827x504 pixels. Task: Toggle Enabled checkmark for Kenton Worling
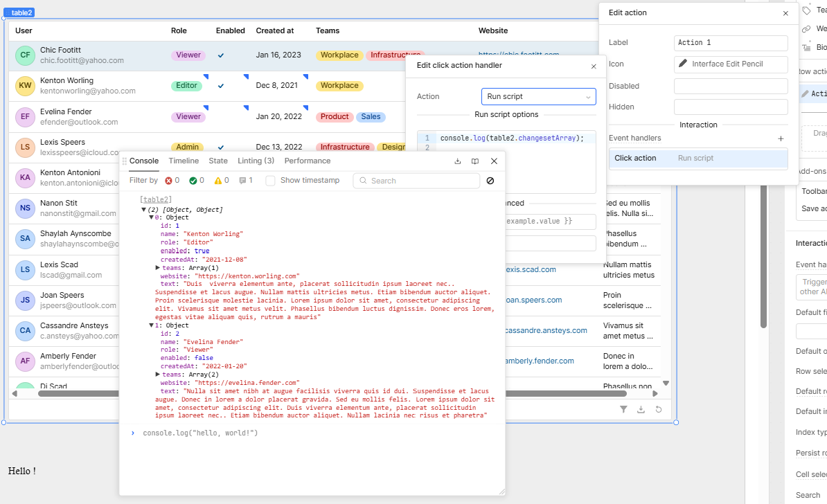click(x=221, y=86)
